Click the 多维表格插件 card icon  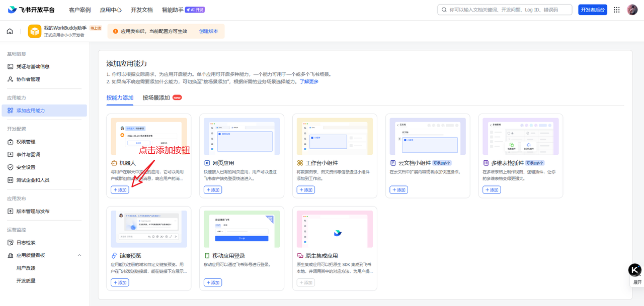coord(486,163)
